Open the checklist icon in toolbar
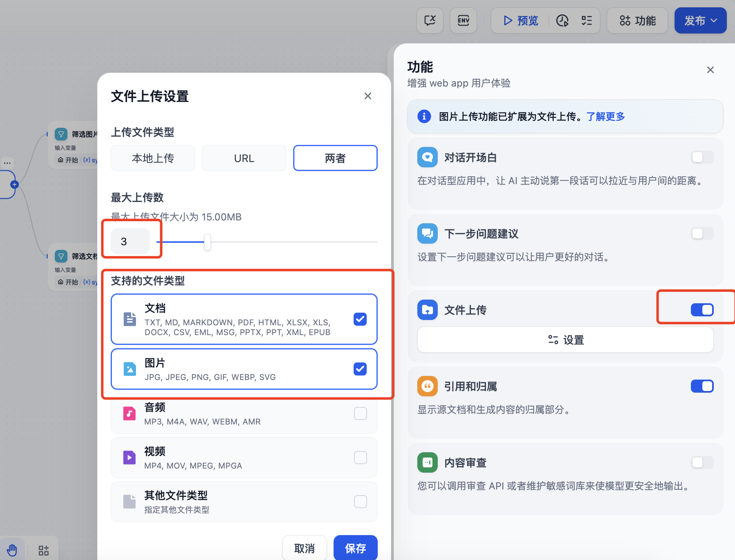 [x=587, y=20]
